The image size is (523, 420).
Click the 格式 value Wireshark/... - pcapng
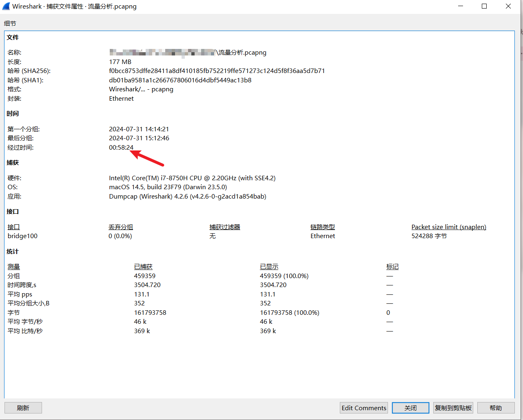[141, 89]
